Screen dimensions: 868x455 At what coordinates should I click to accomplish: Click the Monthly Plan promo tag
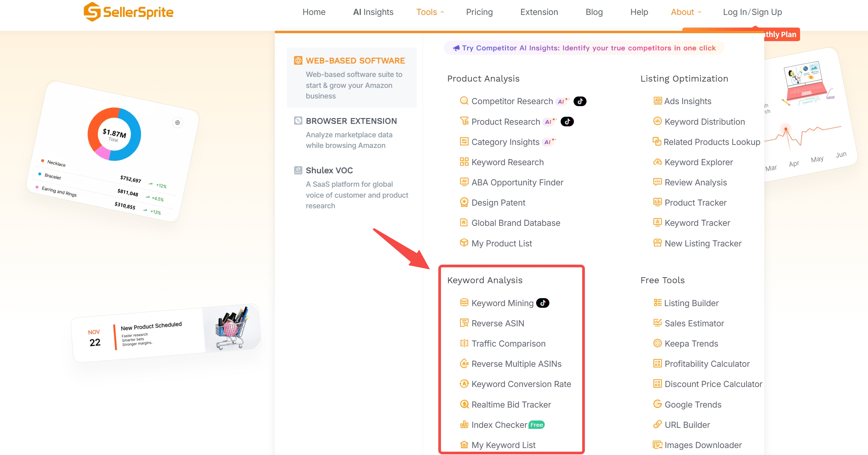click(781, 34)
